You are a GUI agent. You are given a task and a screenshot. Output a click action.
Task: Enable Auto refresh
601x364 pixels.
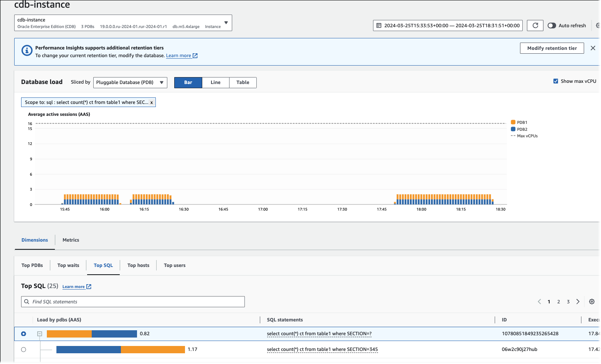[552, 25]
